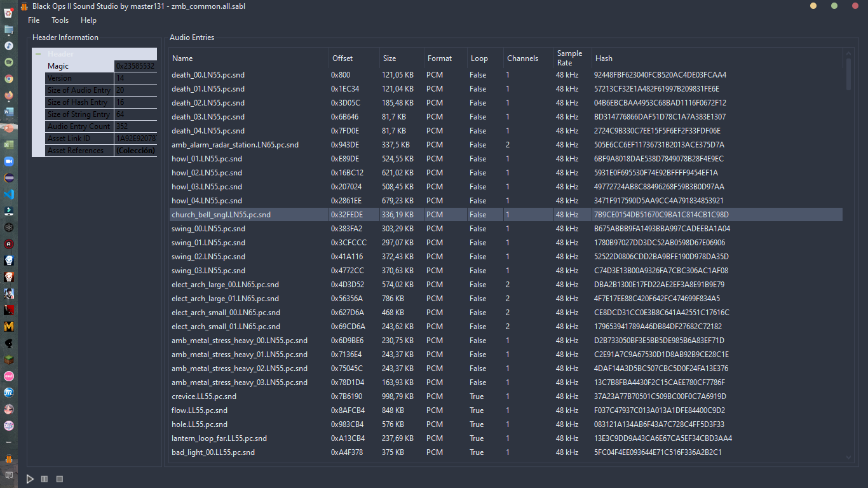Click the orange app icon in title bar

coord(24,6)
